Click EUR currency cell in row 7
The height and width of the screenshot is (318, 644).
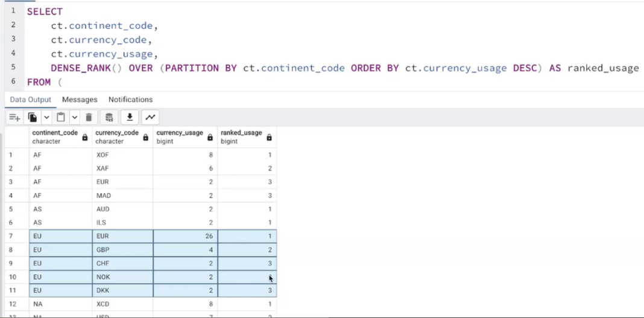point(123,237)
